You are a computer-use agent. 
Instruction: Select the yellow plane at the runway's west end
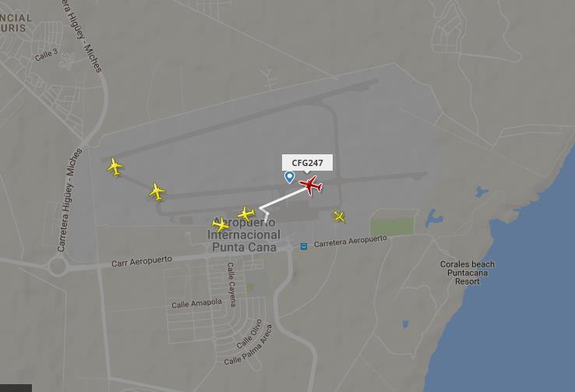[115, 167]
